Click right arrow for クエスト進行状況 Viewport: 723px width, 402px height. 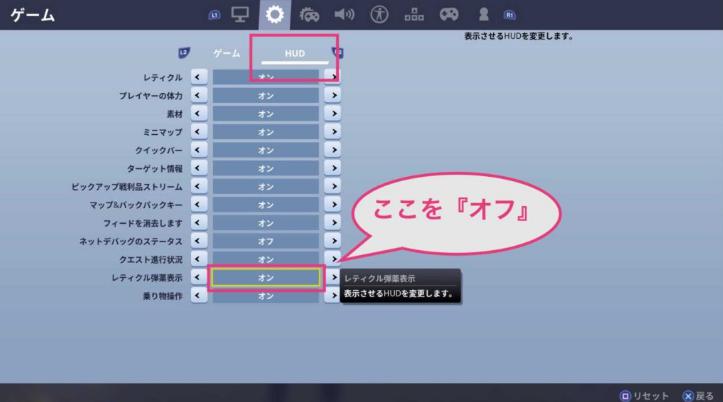pos(332,259)
